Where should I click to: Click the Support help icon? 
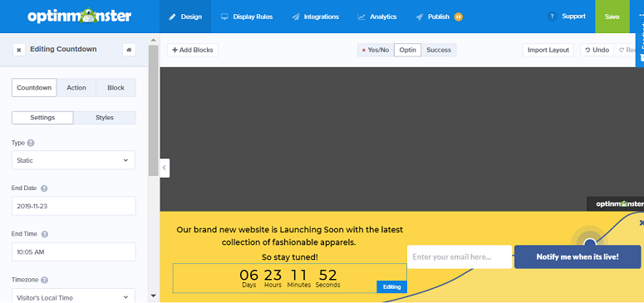[552, 17]
